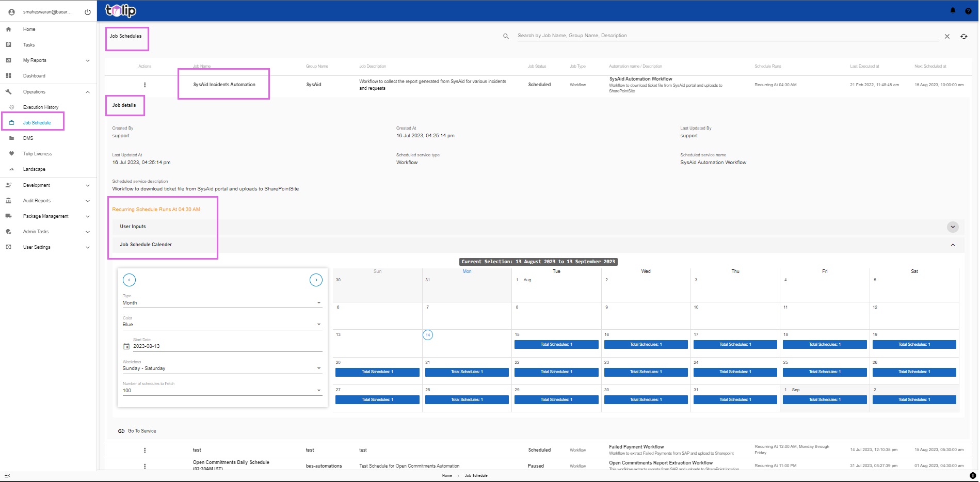980x482 pixels.
Task: Open actions menu for Open Commitments Daily Schedule
Action: click(144, 466)
